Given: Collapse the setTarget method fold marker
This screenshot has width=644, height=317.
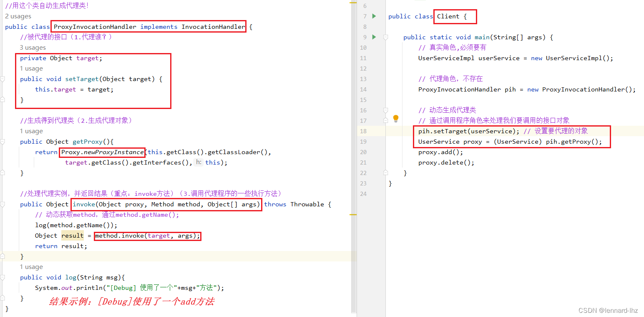Looking at the screenshot, I should 3,79.
